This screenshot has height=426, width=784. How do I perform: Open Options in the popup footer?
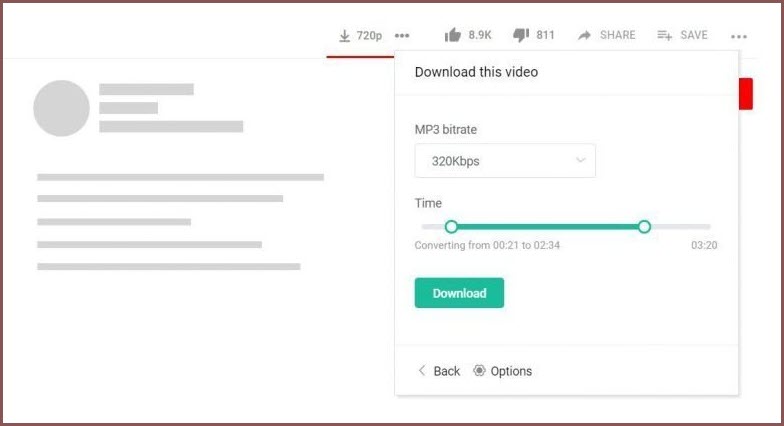511,371
